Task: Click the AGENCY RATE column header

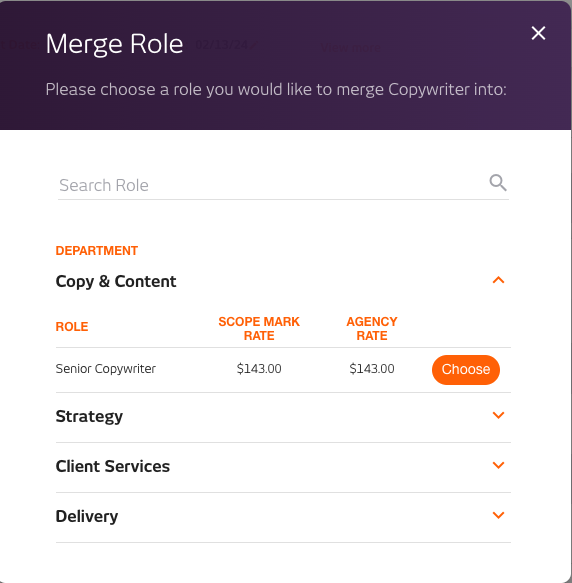Action: point(372,329)
